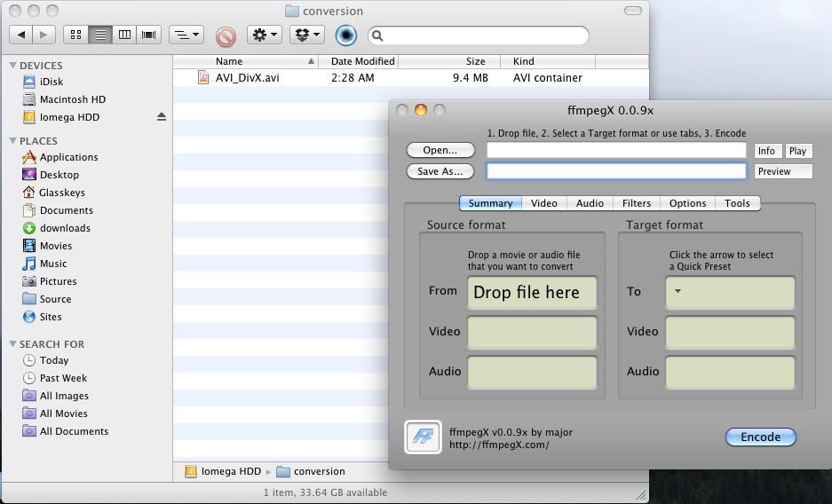The image size is (832, 504).
Task: Open the Action gear dropdown menu
Action: click(x=264, y=35)
